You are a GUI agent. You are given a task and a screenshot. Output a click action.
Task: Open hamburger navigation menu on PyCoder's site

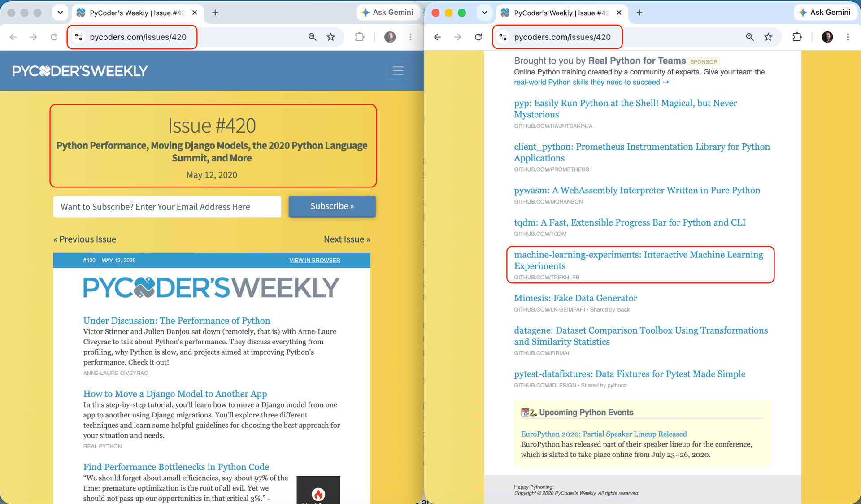click(398, 71)
